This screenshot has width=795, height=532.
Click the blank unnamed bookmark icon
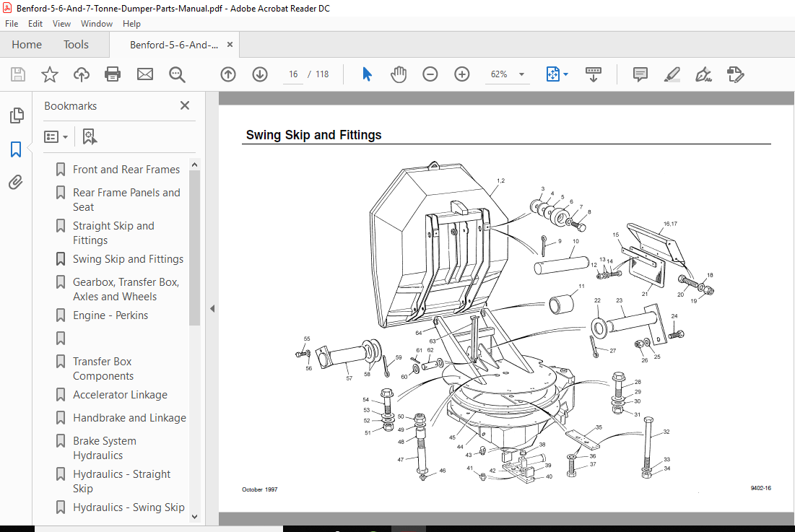point(61,338)
